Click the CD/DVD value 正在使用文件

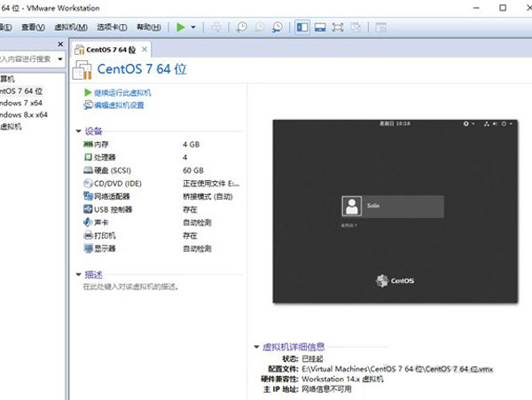pos(211,184)
